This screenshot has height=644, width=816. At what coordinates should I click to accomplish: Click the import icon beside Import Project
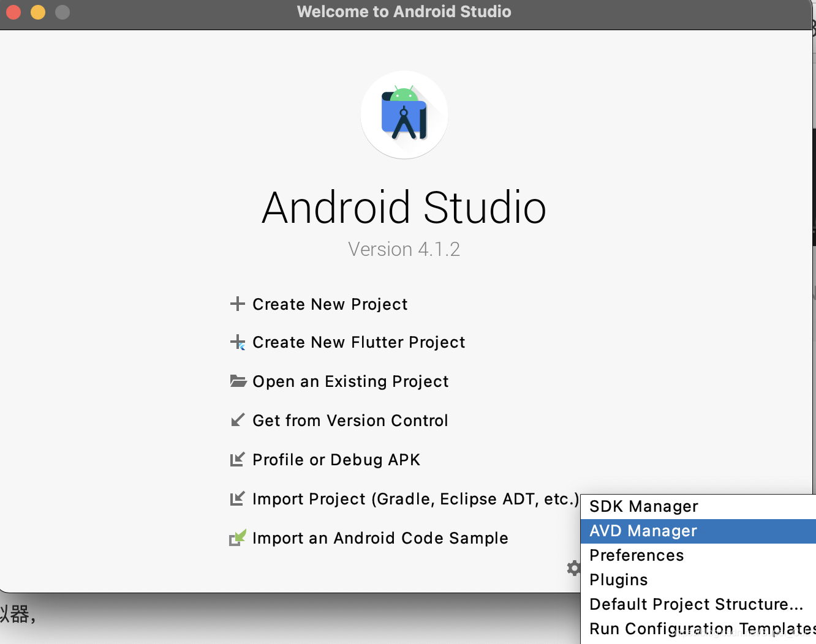coord(237,498)
